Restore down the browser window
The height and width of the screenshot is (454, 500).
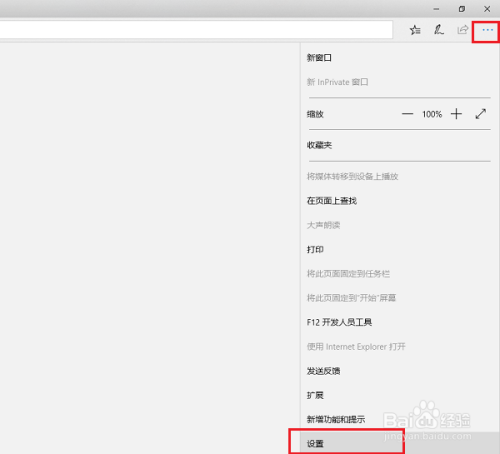point(462,9)
